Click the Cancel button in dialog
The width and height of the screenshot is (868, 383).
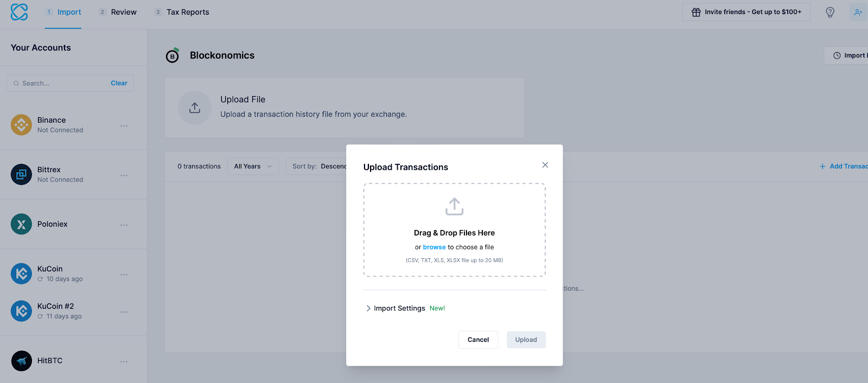(x=478, y=340)
